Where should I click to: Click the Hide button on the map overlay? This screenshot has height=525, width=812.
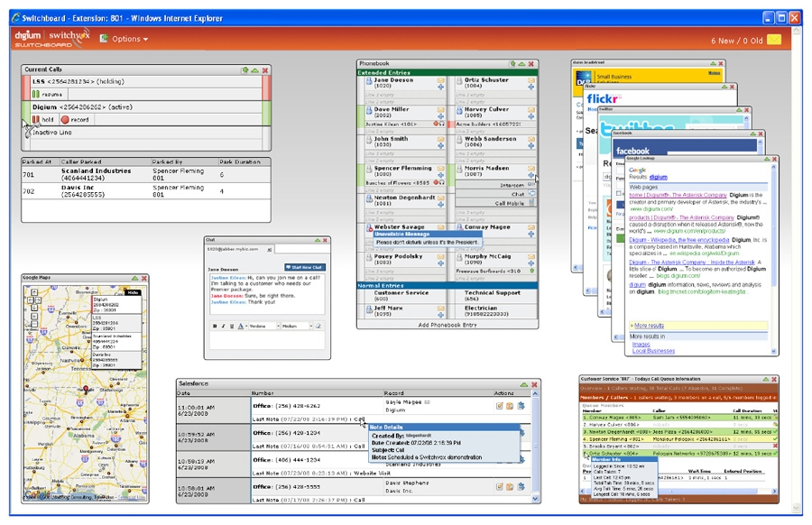(134, 292)
